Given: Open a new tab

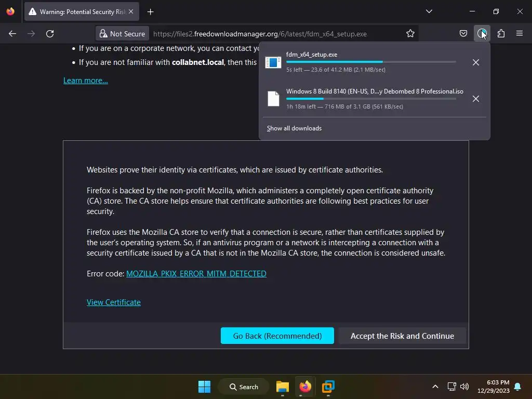Looking at the screenshot, I should [x=150, y=12].
